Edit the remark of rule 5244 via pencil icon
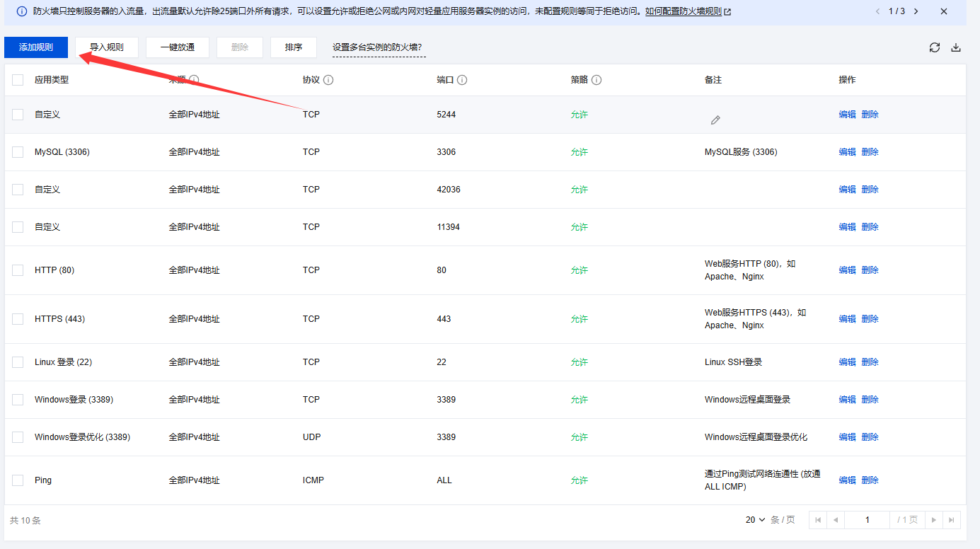This screenshot has width=980, height=549. (715, 120)
